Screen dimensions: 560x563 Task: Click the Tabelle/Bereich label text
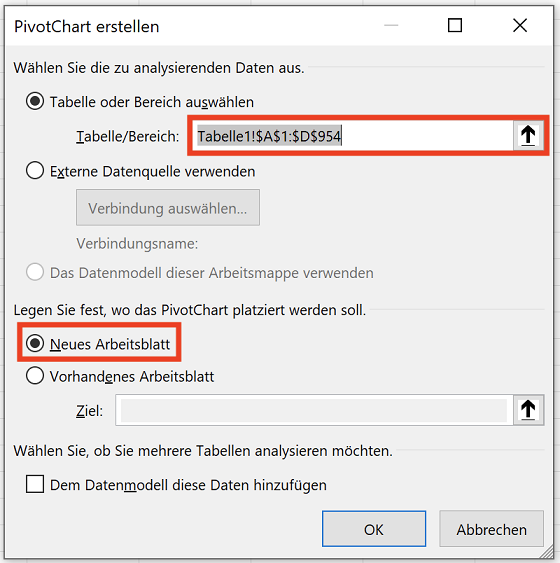[x=127, y=136]
